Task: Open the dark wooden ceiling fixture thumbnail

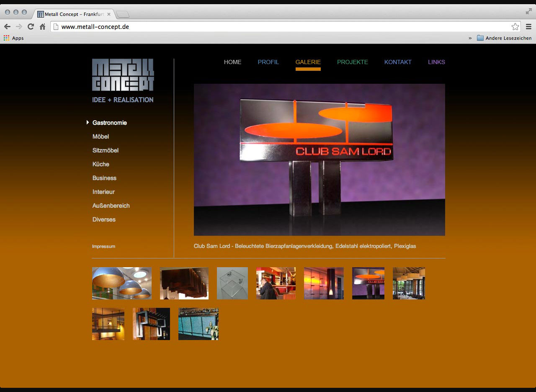Action: [x=184, y=283]
